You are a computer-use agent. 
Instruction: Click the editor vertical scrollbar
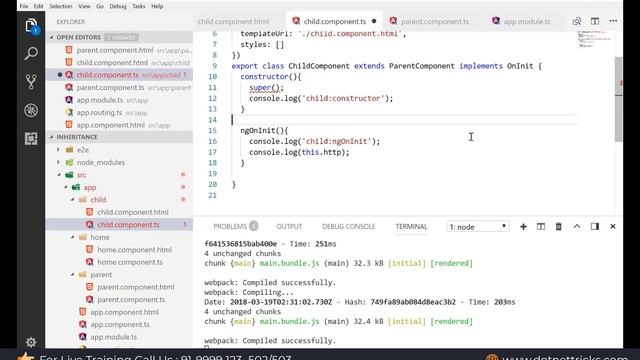point(619,99)
